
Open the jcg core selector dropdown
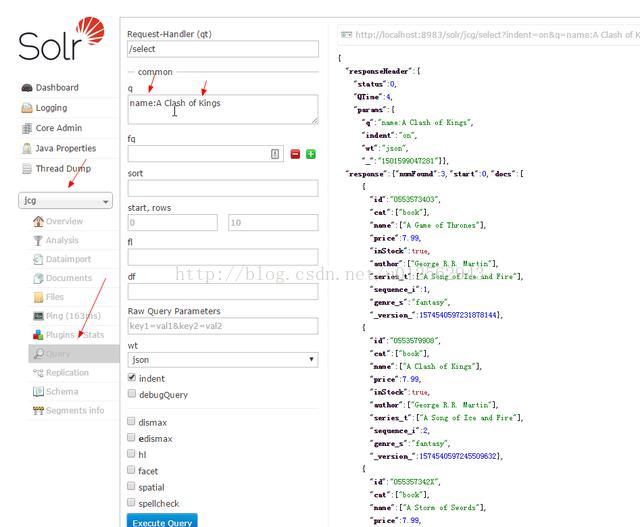tap(65, 200)
